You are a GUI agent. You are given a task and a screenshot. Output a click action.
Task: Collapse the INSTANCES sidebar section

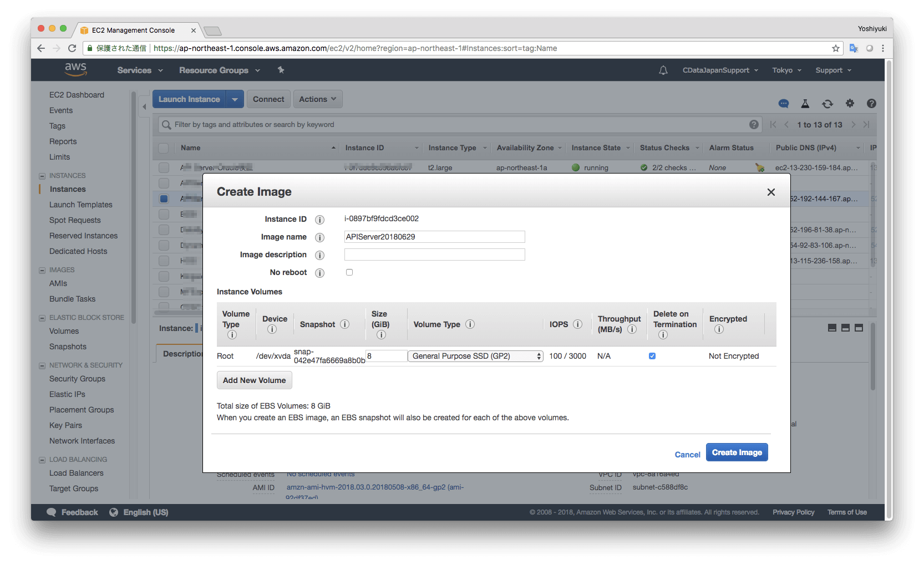click(x=42, y=176)
